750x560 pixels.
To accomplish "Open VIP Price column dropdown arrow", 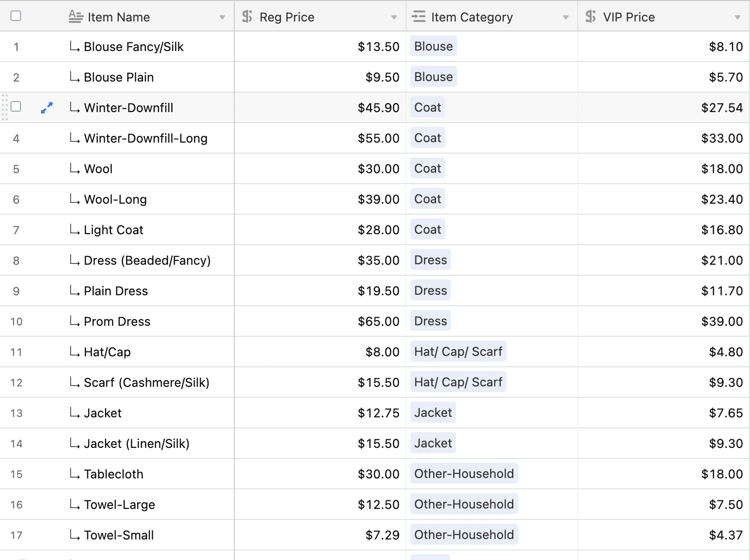I will pos(738,18).
